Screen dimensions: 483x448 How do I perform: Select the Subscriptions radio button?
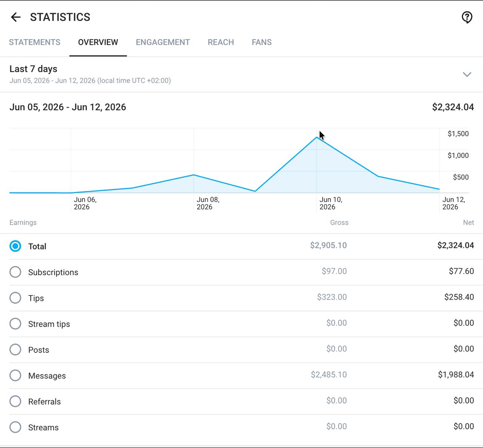(x=15, y=272)
